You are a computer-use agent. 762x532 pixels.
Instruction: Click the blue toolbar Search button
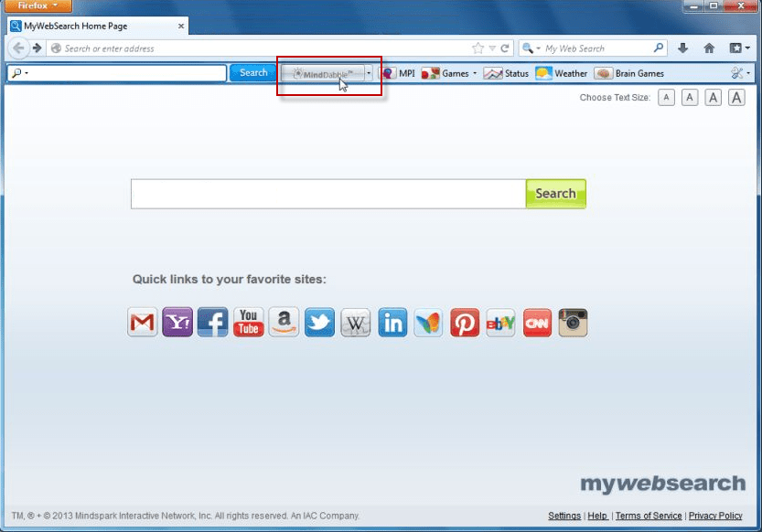[x=253, y=73]
